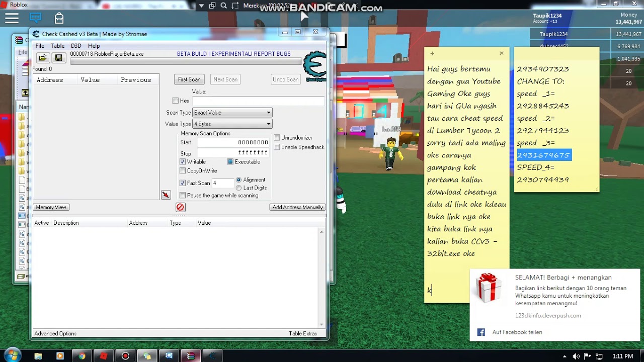
Task: Open the Table menu
Action: pyautogui.click(x=57, y=46)
